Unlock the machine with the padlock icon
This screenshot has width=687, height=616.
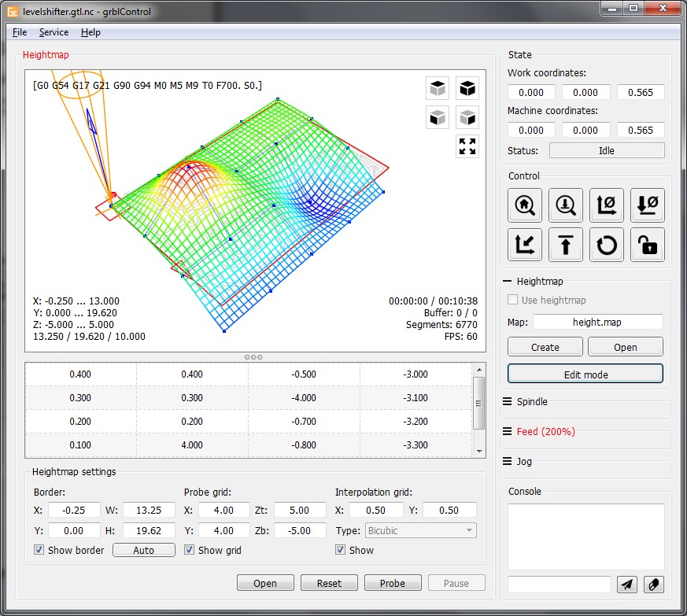click(x=647, y=245)
